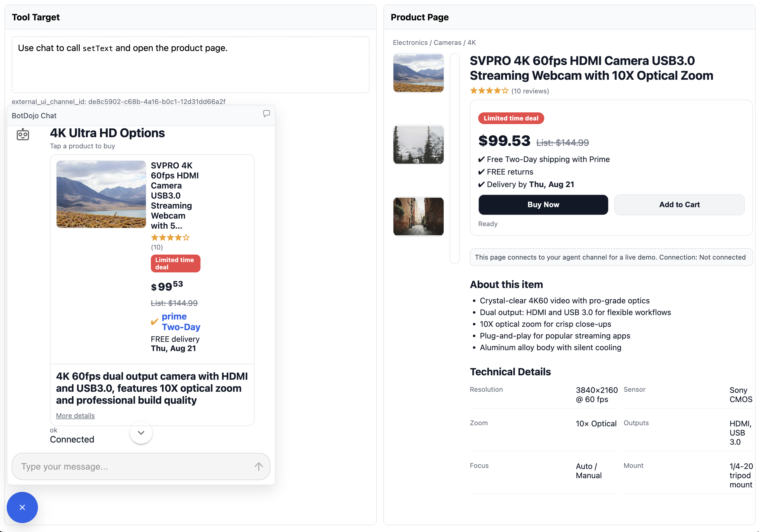The height and width of the screenshot is (532, 759).
Task: Open the More details link
Action: coord(75,416)
